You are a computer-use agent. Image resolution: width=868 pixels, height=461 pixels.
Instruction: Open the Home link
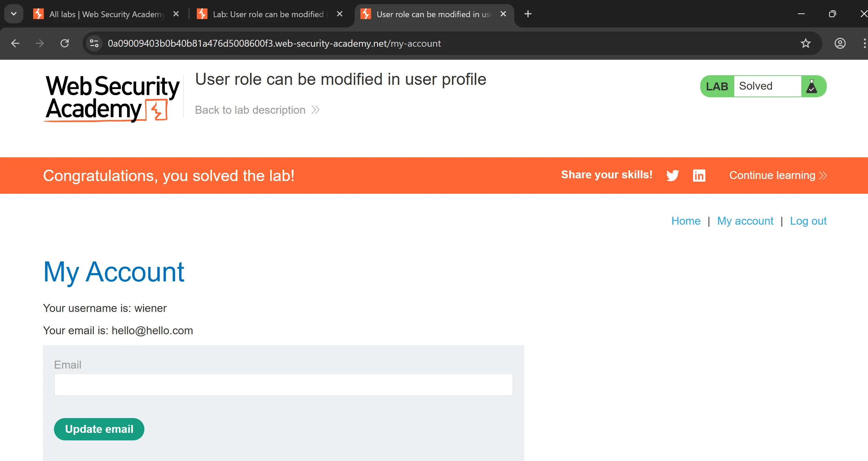pyautogui.click(x=686, y=221)
